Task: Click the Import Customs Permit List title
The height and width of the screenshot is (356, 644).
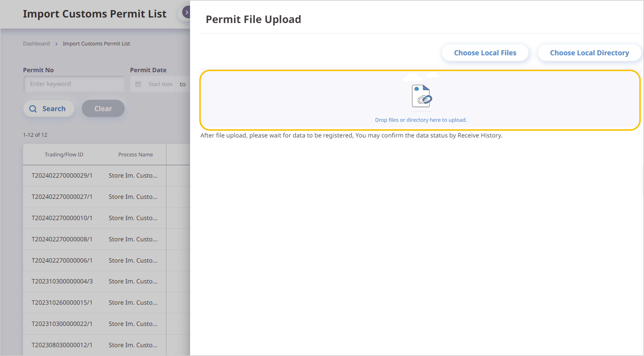Action: 95,14
